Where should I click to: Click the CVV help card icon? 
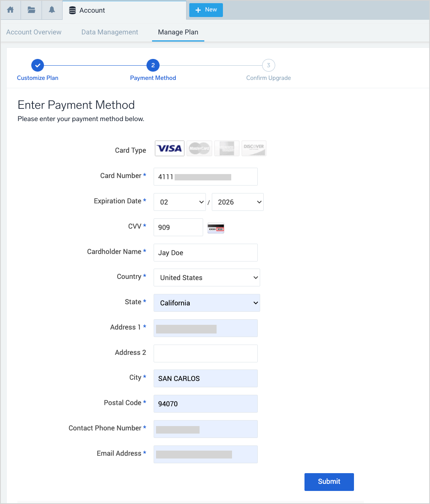tap(216, 228)
